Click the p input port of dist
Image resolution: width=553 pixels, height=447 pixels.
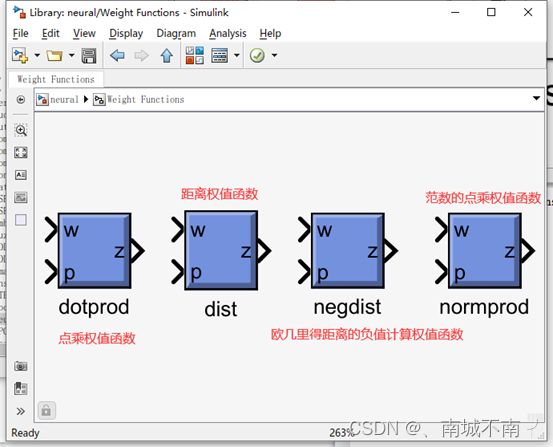click(x=178, y=272)
